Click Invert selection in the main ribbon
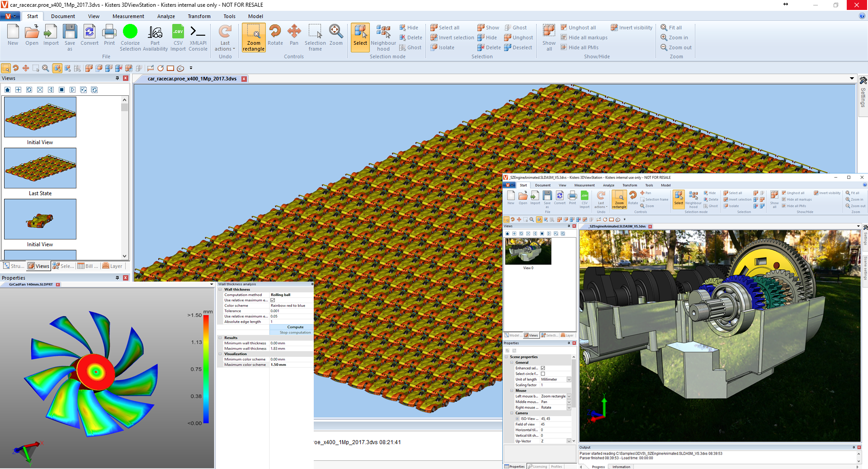 (452, 38)
